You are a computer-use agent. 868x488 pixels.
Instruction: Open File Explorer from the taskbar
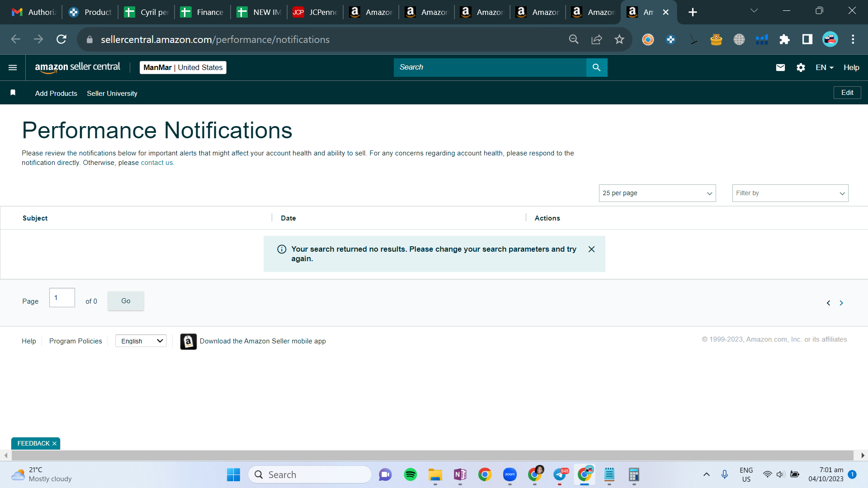point(435,474)
